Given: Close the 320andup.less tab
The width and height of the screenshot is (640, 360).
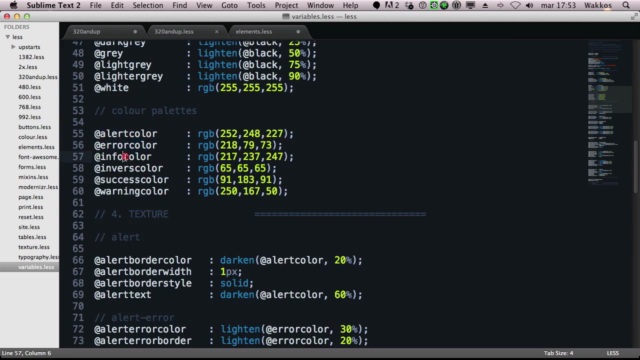Looking at the screenshot, I should tap(217, 31).
